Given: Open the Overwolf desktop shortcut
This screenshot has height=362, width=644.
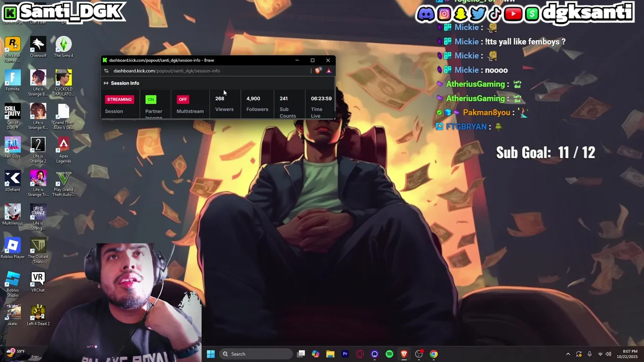Looking at the screenshot, I should (x=38, y=48).
